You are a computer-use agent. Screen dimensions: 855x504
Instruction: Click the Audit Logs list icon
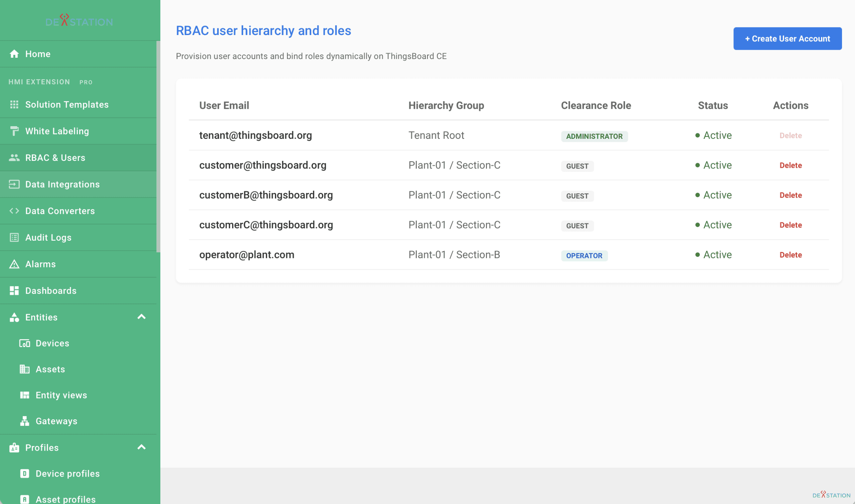click(x=14, y=237)
